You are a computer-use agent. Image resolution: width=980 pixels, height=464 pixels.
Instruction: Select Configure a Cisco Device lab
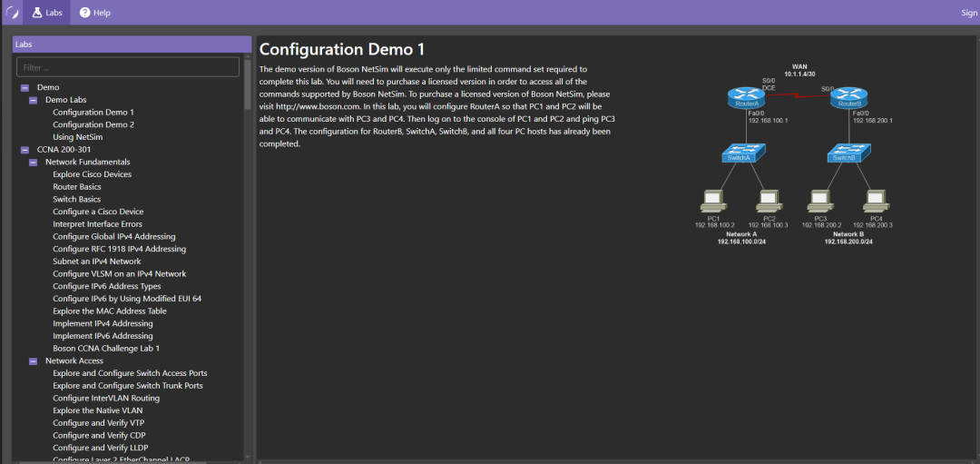[x=98, y=212]
